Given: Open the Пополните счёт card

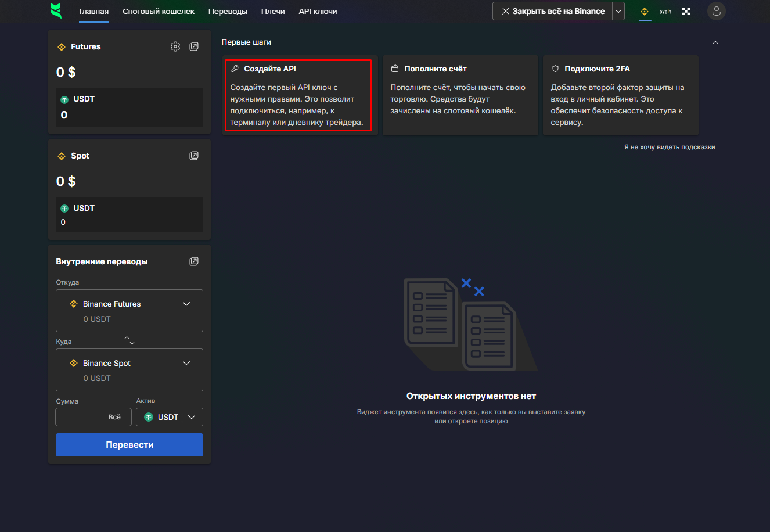Looking at the screenshot, I should pos(460,95).
